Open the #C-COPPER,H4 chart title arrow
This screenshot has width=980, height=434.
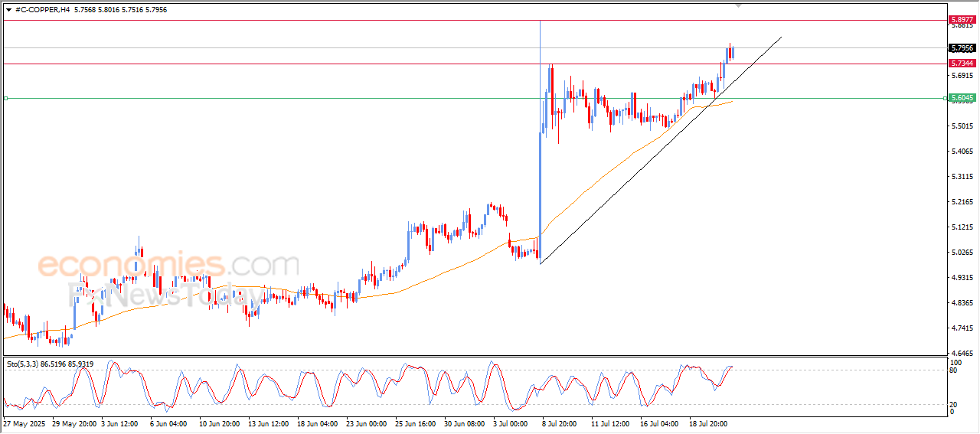click(8, 10)
